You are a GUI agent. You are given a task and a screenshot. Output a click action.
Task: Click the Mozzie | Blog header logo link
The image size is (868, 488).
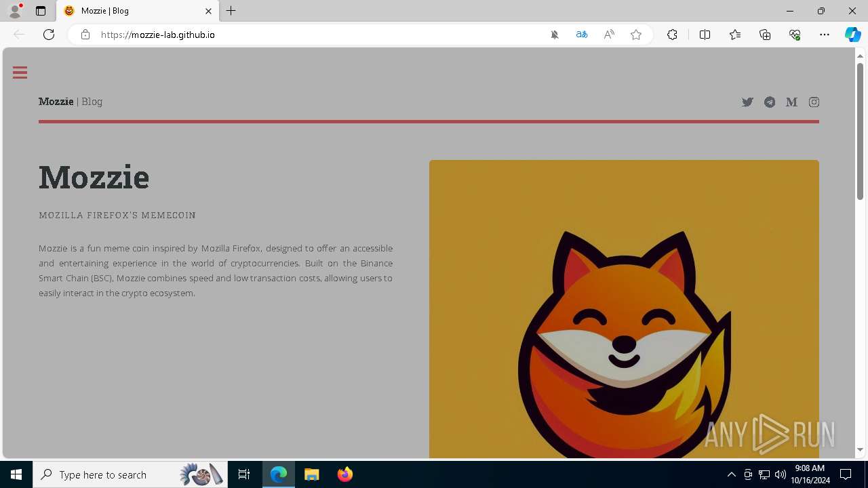click(71, 102)
